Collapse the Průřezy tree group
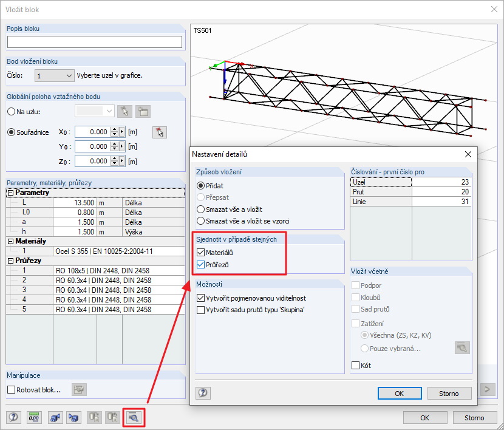Image resolution: width=504 pixels, height=430 pixels. point(10,261)
